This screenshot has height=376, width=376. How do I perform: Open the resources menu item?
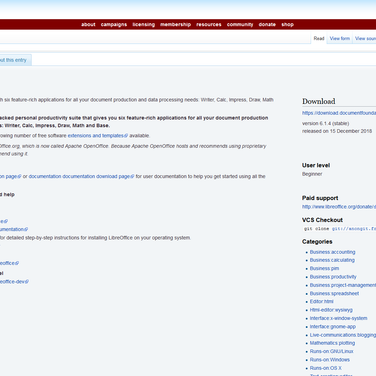coord(209,24)
